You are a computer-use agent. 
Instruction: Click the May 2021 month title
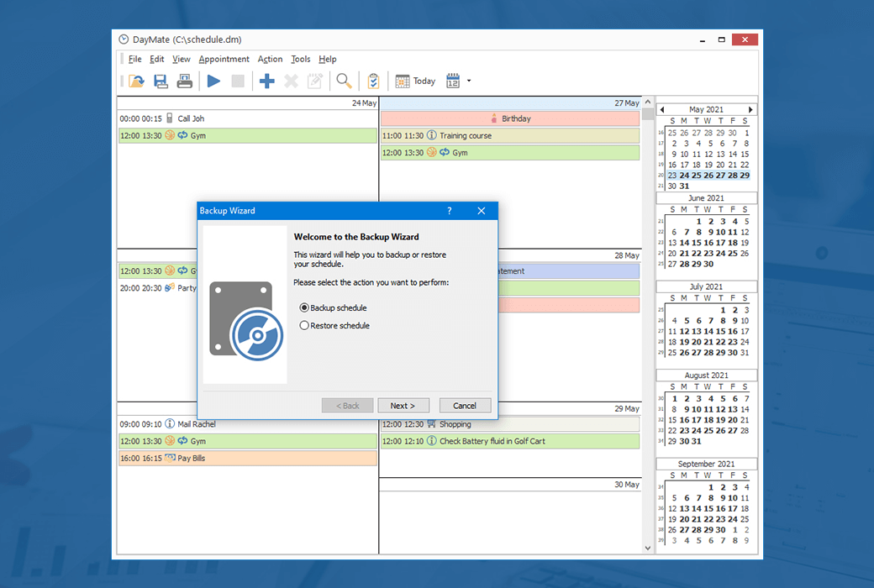706,110
